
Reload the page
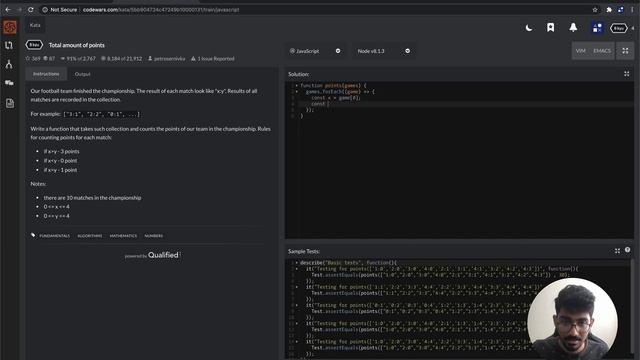31,9
